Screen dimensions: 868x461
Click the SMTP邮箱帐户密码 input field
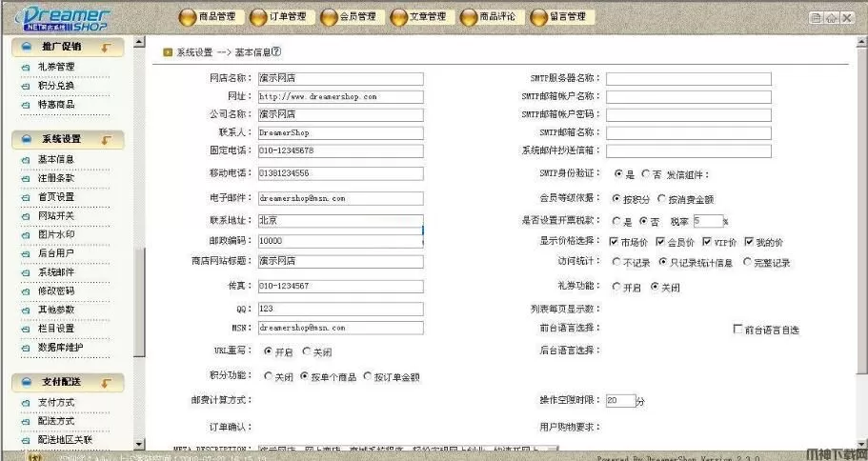(x=689, y=114)
